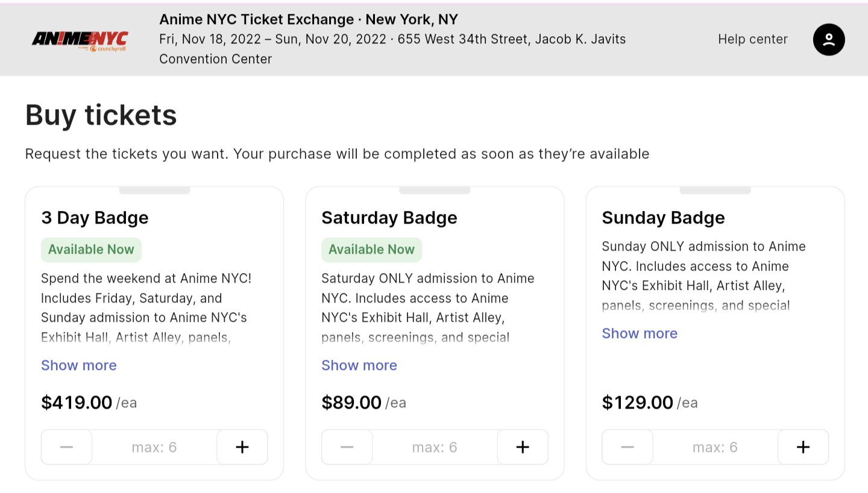
Task: Show more of Sunday Badge description
Action: pos(640,333)
